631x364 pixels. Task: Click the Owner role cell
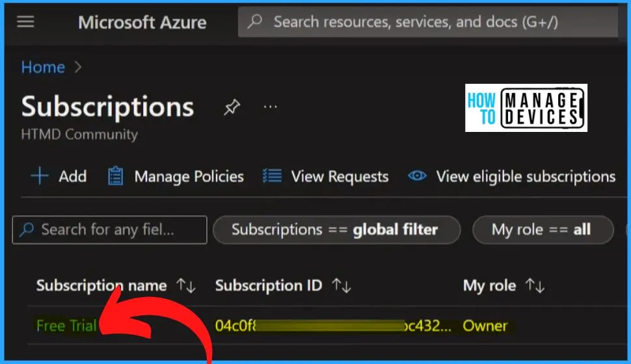pyautogui.click(x=485, y=326)
